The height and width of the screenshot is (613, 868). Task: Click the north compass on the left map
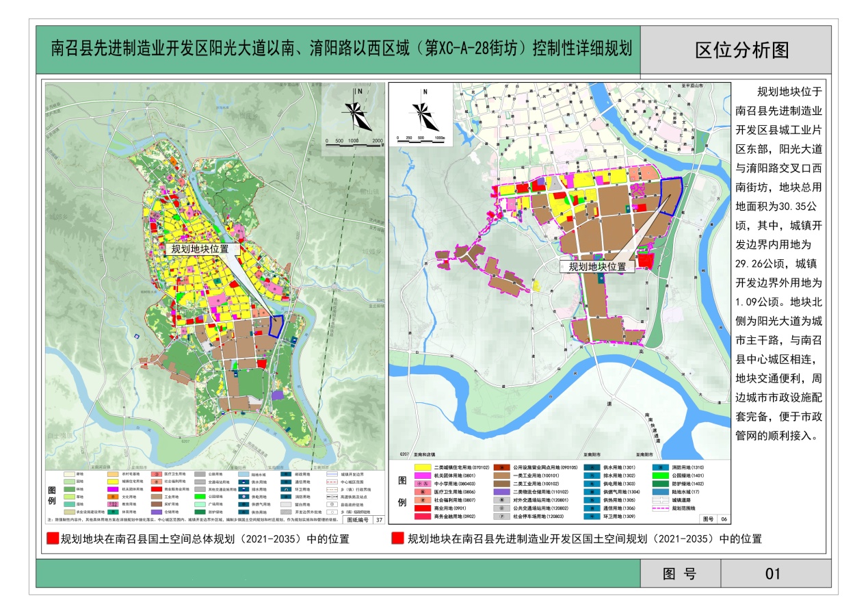point(356,110)
